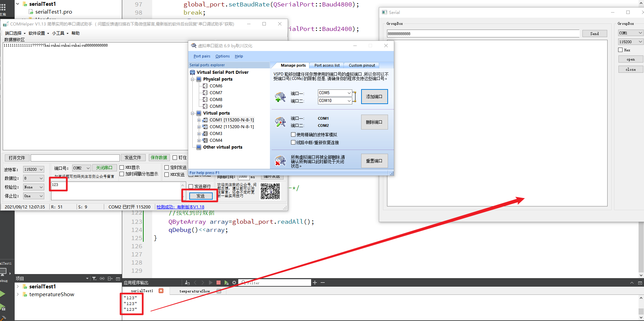Open COM1 port dropdown in Serial window
The width and height of the screenshot is (644, 321).
631,33
